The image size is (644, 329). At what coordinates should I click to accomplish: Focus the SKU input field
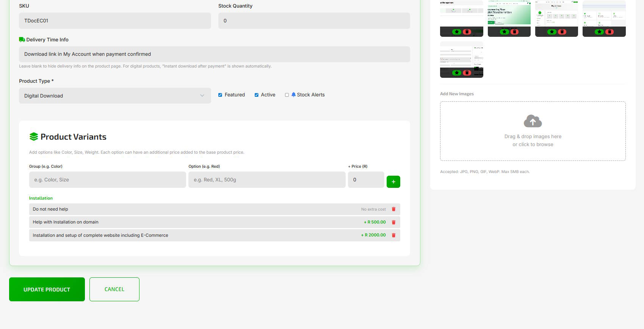pyautogui.click(x=115, y=21)
